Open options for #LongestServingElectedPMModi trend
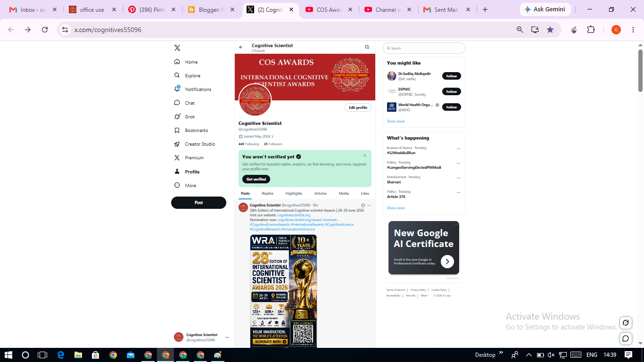The height and width of the screenshot is (362, 644). pos(458,164)
